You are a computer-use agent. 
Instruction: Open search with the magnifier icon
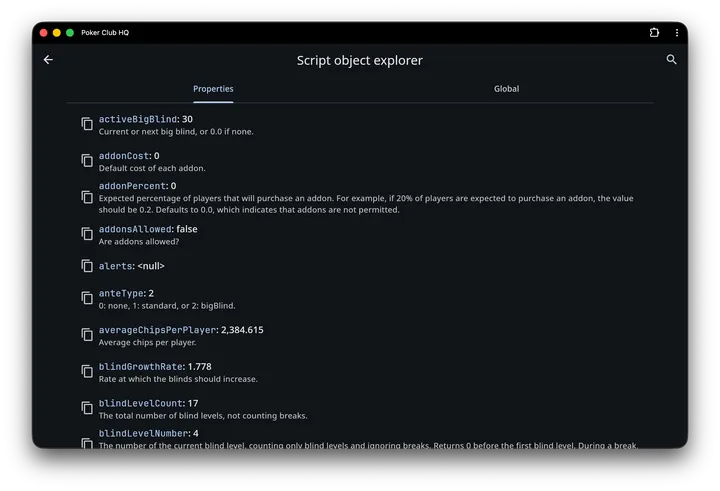(x=671, y=60)
